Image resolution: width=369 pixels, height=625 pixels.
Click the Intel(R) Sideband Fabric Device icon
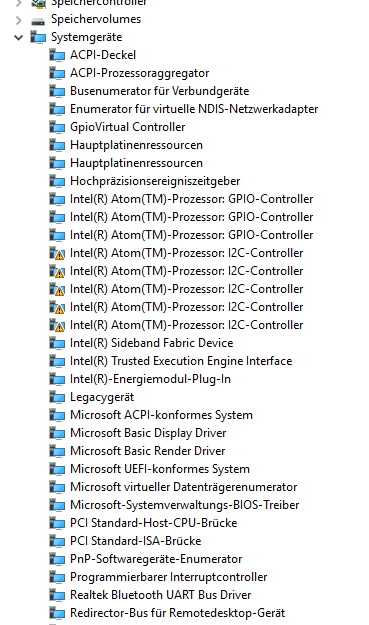point(57,343)
